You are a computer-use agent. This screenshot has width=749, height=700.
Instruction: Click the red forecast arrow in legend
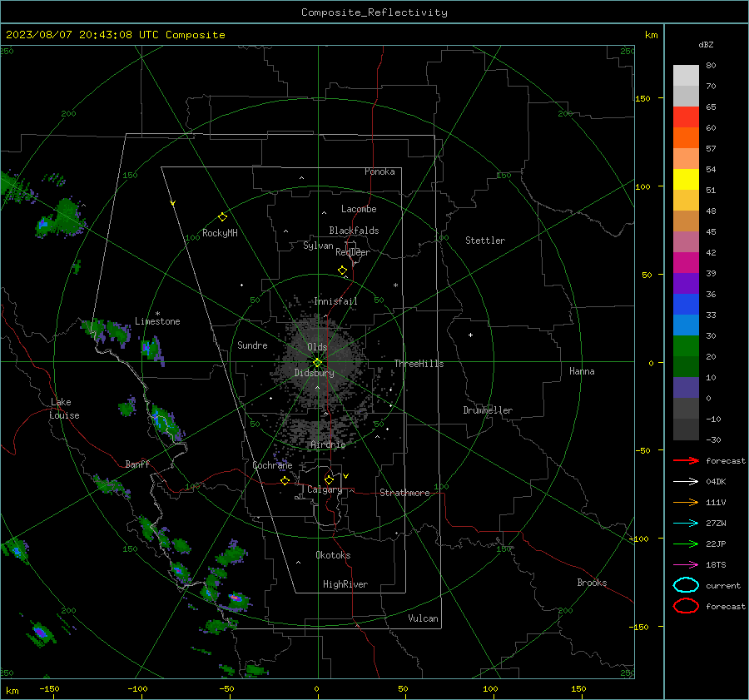click(686, 460)
